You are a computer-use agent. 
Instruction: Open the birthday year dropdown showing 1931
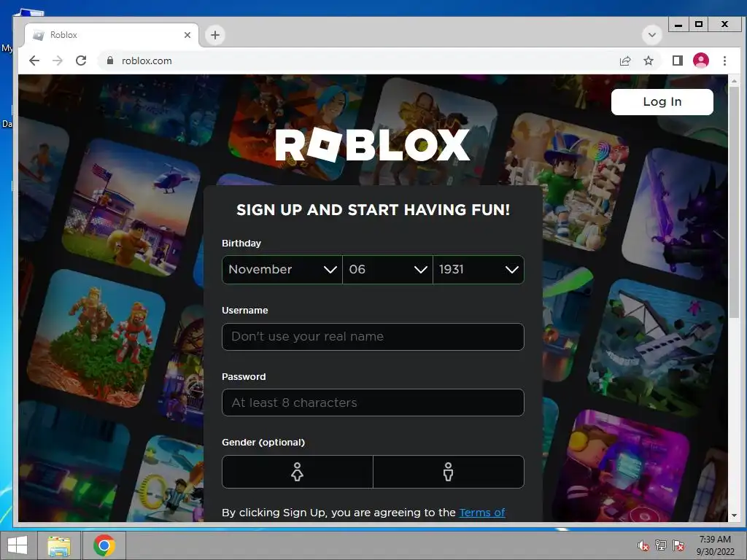(x=479, y=270)
